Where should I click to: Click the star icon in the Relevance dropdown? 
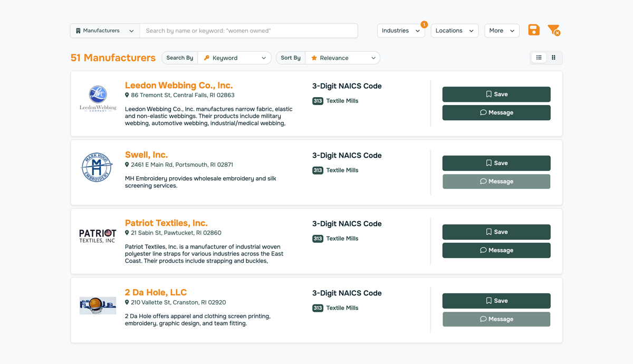pos(314,58)
